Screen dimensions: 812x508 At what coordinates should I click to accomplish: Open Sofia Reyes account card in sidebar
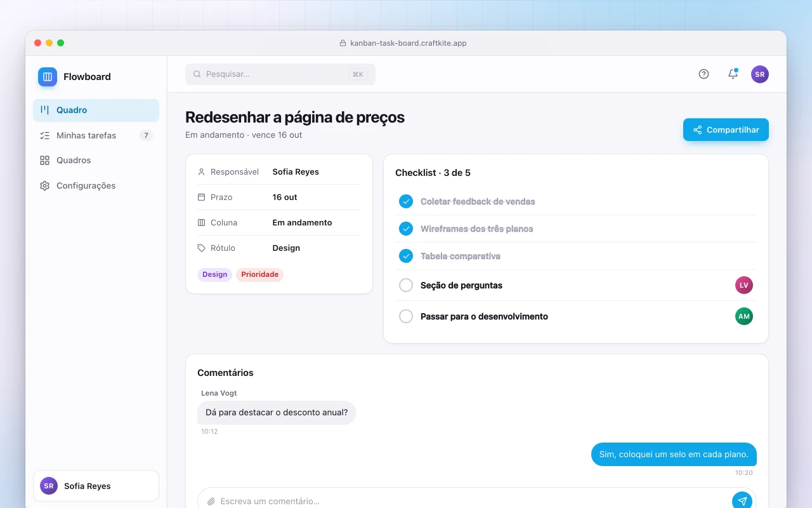pyautogui.click(x=96, y=486)
